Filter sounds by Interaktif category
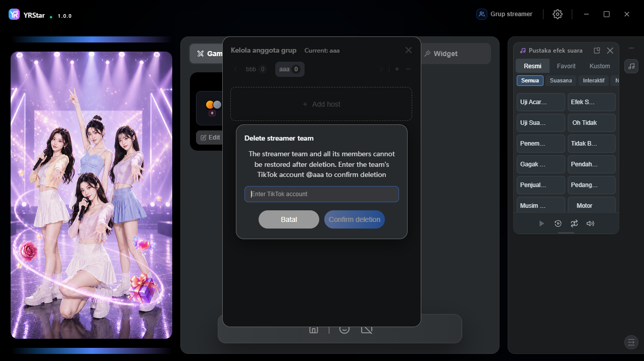Viewport: 644px width, 361px height. coord(593,80)
